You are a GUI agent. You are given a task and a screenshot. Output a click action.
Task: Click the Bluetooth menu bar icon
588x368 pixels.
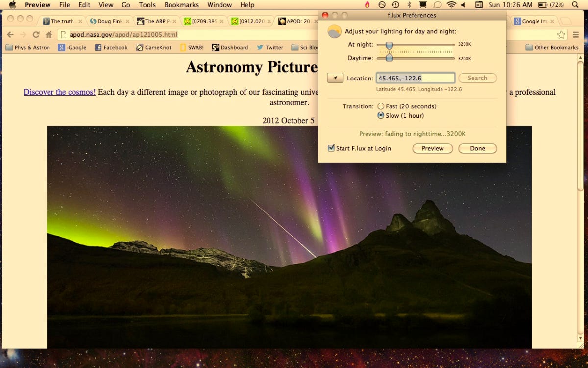tap(409, 5)
